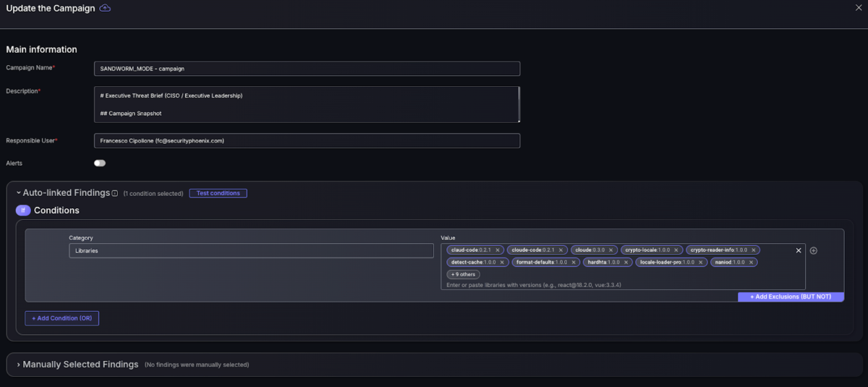The height and width of the screenshot is (387, 868).
Task: Open the Responsible User selector
Action: coord(307,140)
